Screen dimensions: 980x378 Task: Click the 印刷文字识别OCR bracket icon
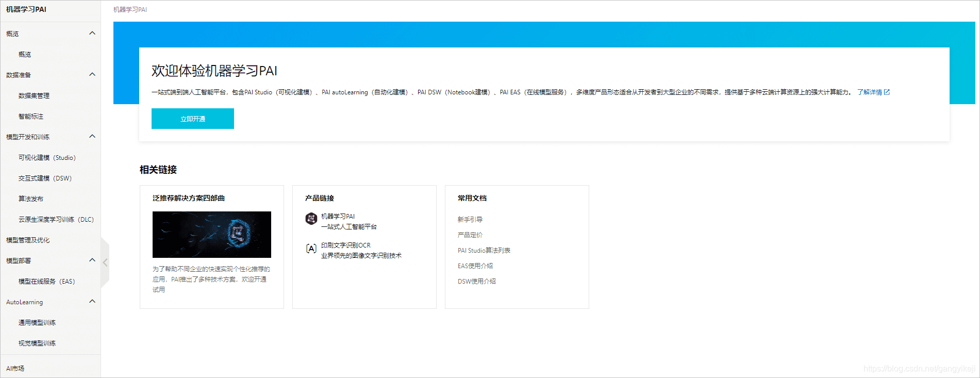pos(311,249)
